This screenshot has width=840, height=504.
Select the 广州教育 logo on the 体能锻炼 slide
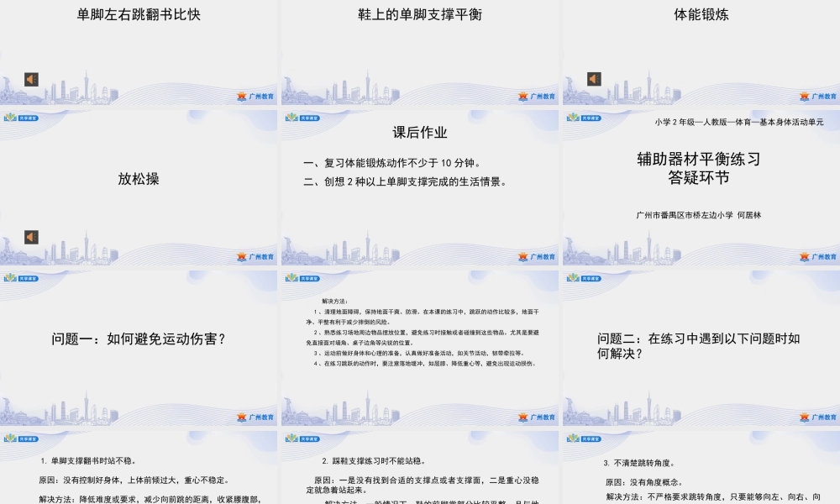[817, 95]
